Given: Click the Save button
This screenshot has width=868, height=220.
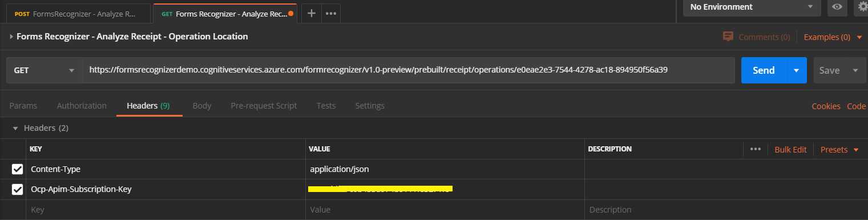Looking at the screenshot, I should click(x=830, y=70).
